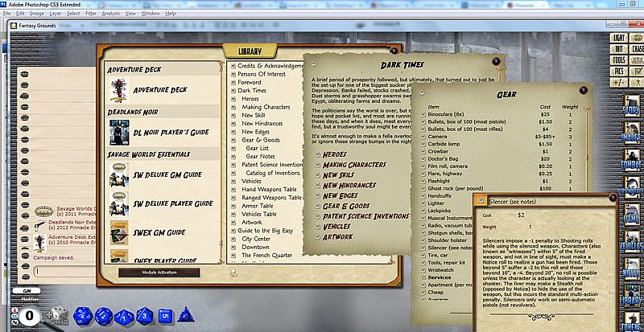Open Photoshop File menu

click(6, 14)
